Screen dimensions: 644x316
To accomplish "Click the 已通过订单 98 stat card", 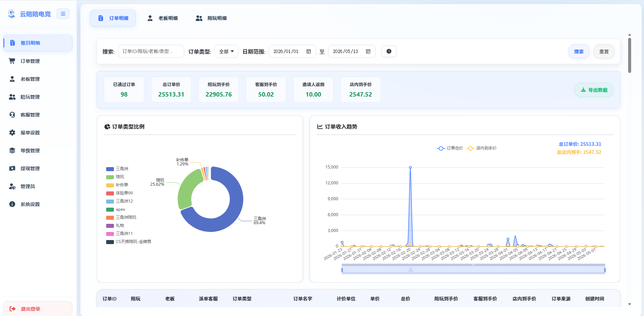I will (124, 89).
